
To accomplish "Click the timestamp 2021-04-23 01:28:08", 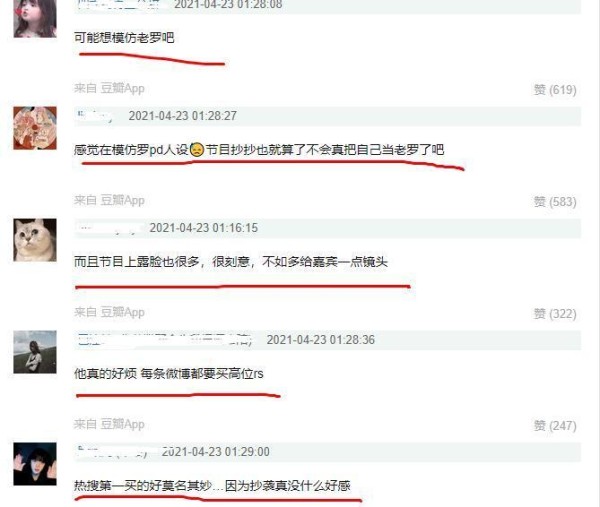I will 228,5.
